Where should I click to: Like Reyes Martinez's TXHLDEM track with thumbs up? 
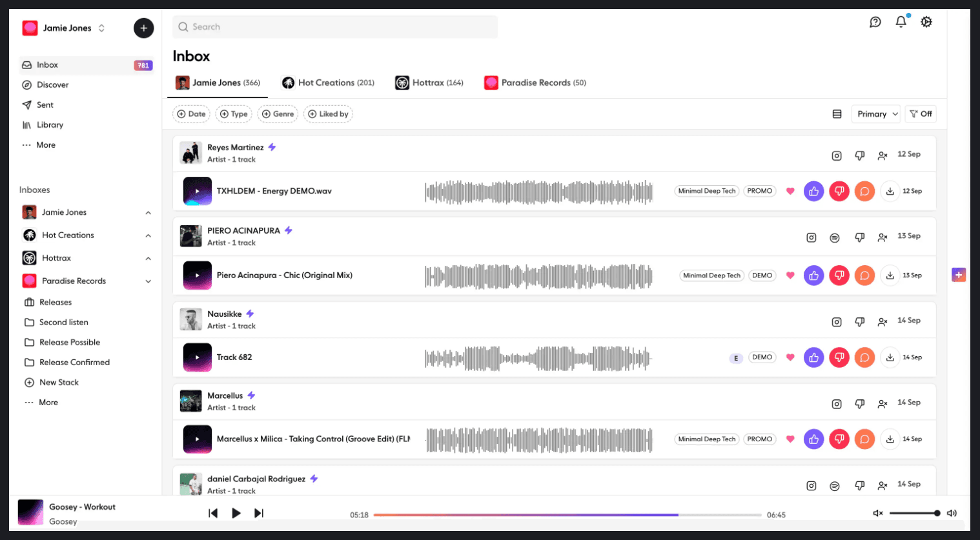click(813, 191)
